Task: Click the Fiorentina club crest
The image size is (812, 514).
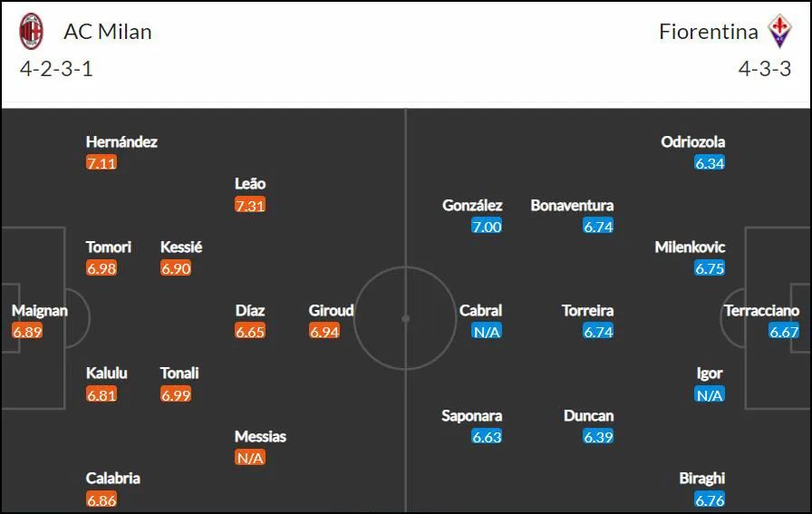Action: [x=780, y=31]
